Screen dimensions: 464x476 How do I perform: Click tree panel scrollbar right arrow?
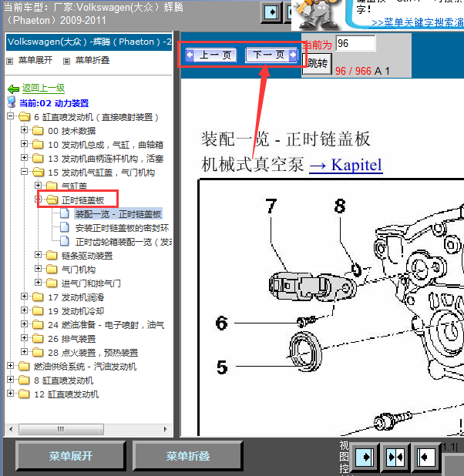coord(166,429)
